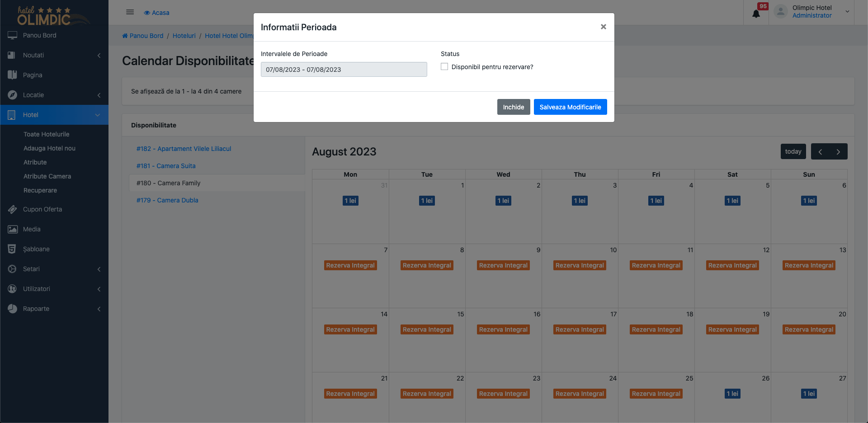The width and height of the screenshot is (868, 423).
Task: Open Adauga Hotel nou menu item
Action: (x=49, y=148)
